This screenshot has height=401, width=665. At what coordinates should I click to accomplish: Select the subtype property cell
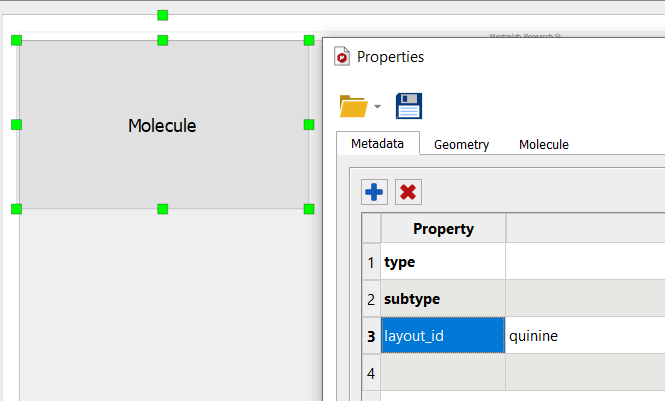point(443,298)
